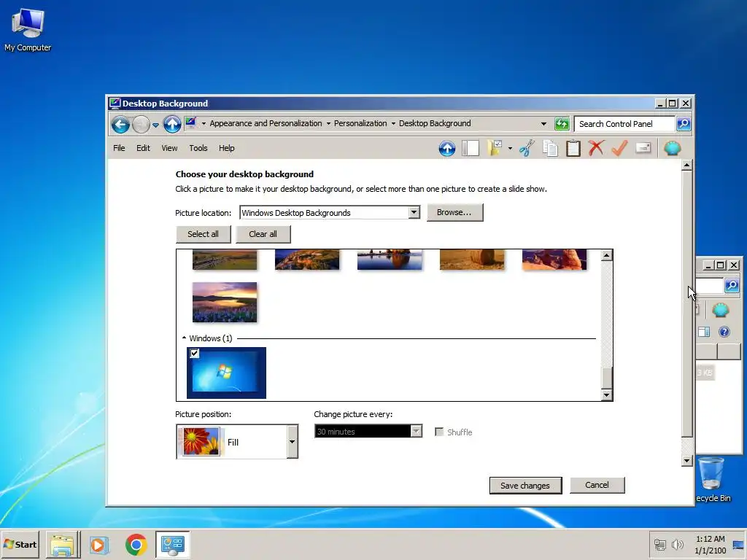Open the Tools menu
The width and height of the screenshot is (747, 560).
click(198, 148)
